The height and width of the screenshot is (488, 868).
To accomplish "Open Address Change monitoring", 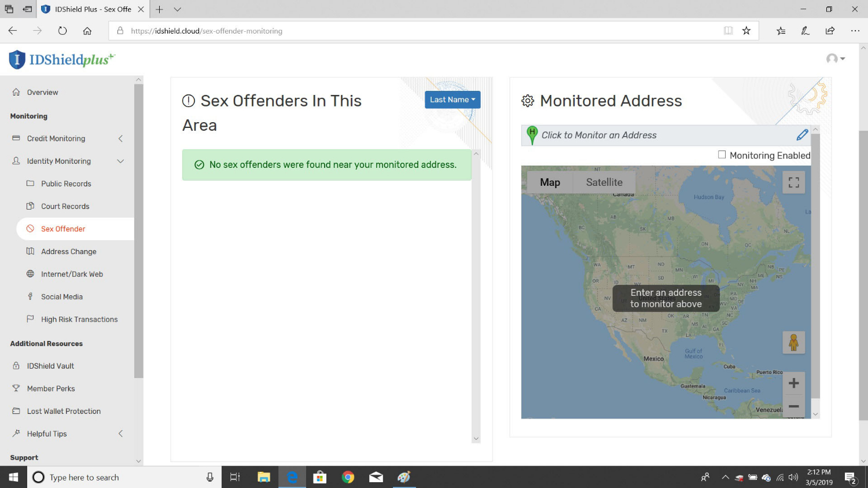I will click(x=68, y=251).
